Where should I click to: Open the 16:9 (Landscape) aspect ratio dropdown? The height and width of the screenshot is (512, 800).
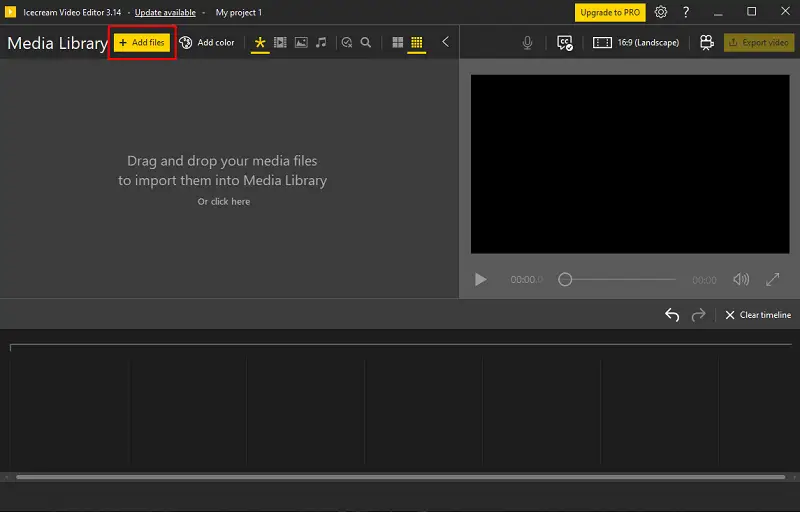coord(636,43)
